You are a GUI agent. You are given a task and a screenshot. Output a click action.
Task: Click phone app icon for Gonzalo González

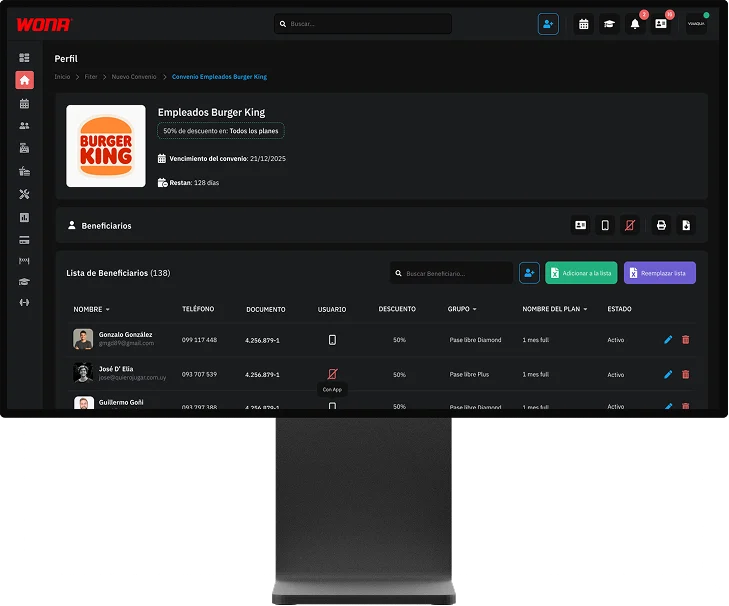pos(332,340)
